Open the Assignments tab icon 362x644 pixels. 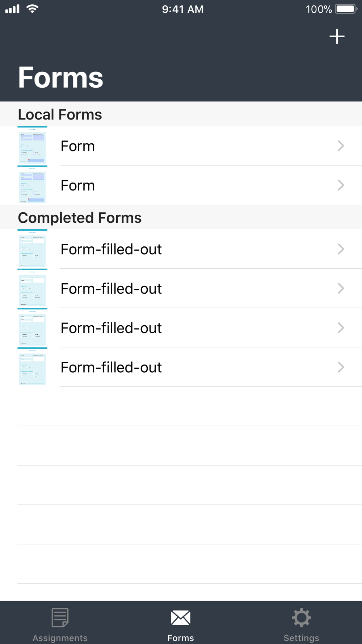pyautogui.click(x=60, y=618)
